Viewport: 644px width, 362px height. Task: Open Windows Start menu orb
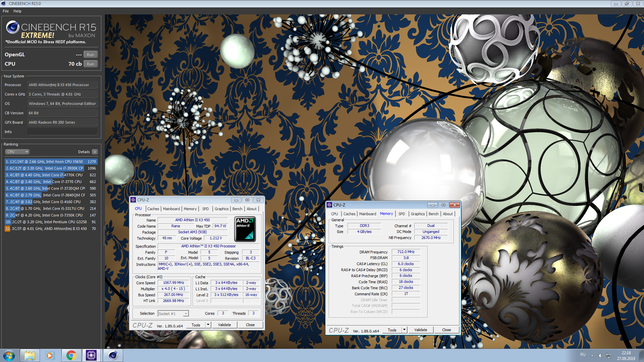point(9,355)
